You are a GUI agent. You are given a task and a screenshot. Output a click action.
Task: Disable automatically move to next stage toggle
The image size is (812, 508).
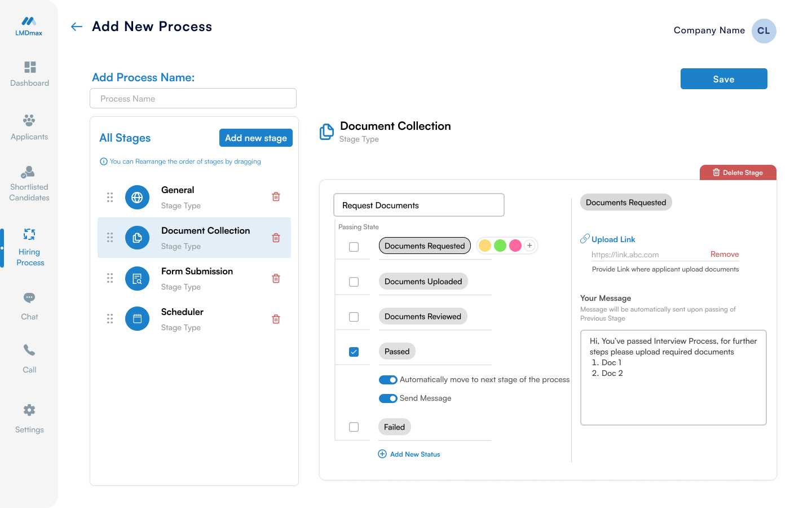pos(388,380)
